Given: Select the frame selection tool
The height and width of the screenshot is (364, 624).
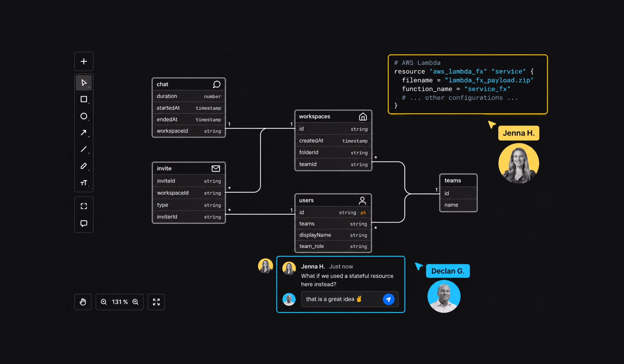Looking at the screenshot, I should (x=84, y=206).
